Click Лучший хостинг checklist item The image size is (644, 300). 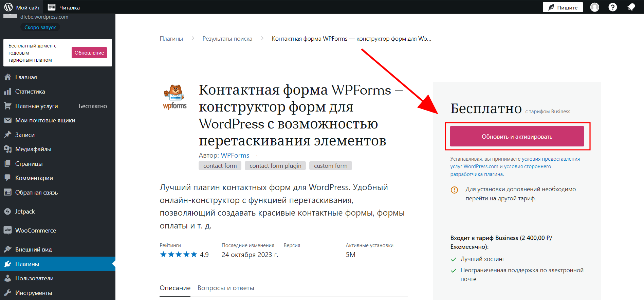pyautogui.click(x=482, y=259)
